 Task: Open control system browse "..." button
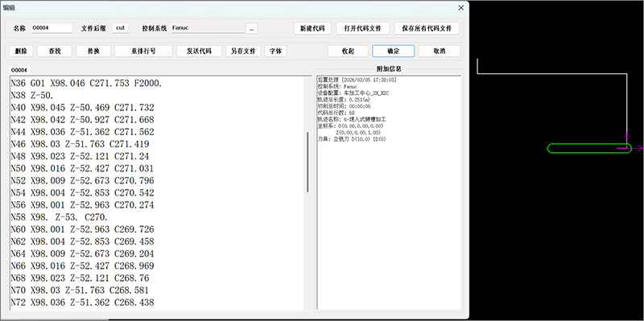(x=251, y=28)
